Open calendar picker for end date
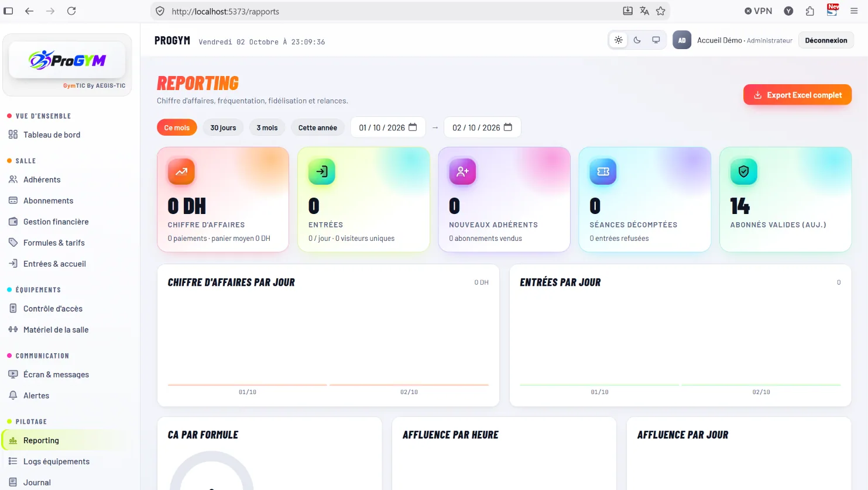This screenshot has height=490, width=868. [508, 127]
